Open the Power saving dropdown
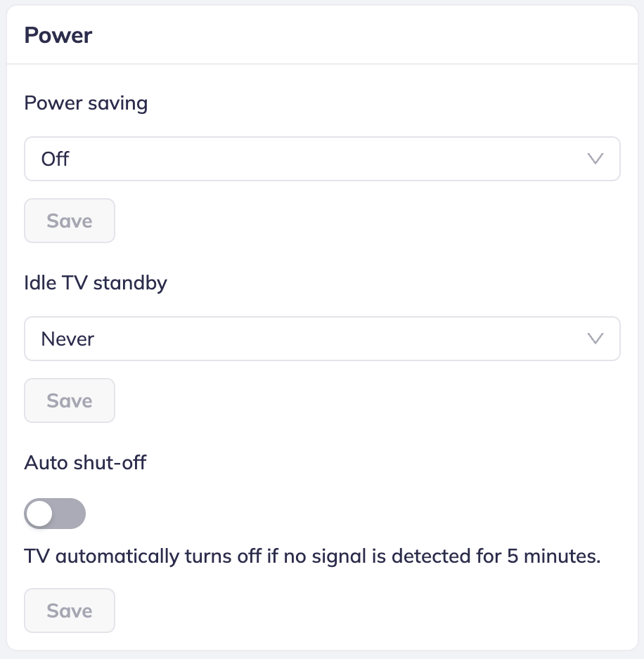The width and height of the screenshot is (644, 659). coord(322,159)
